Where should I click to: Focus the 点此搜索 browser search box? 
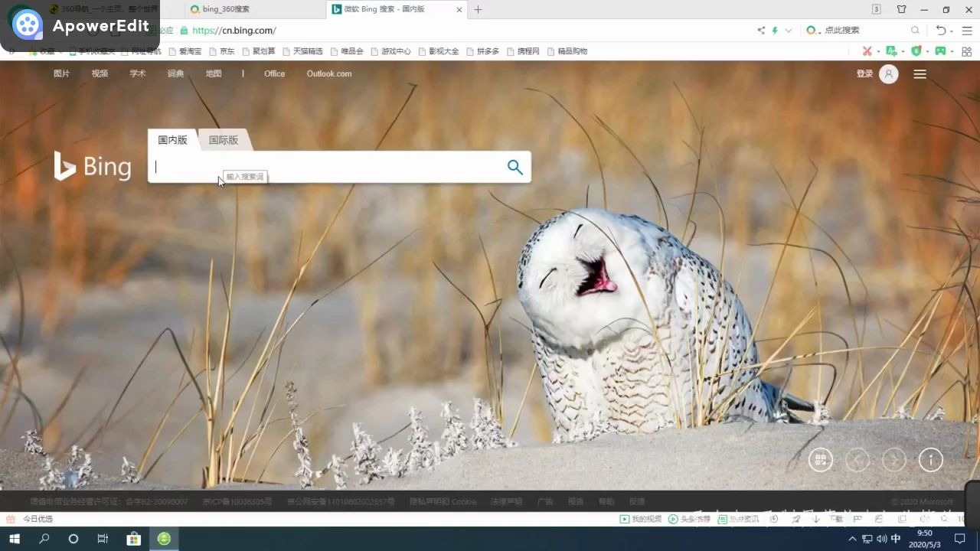[863, 31]
